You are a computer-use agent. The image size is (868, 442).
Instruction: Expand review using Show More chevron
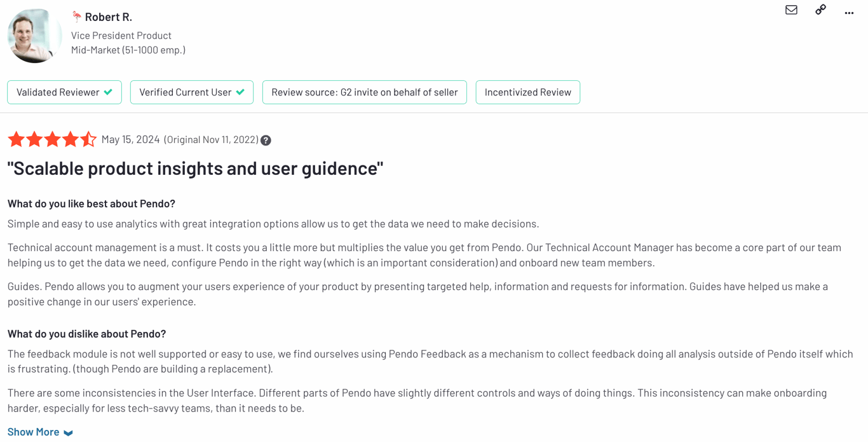[x=69, y=432]
